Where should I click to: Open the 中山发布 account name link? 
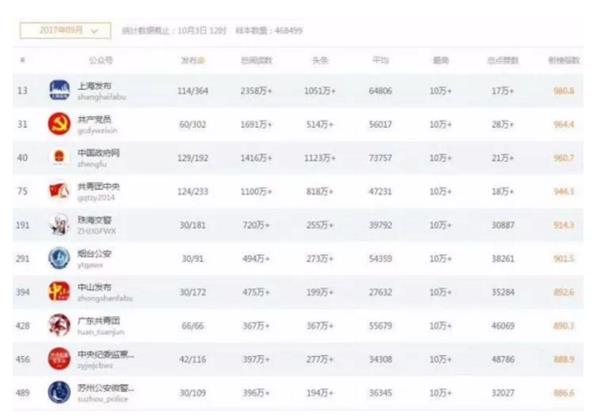click(x=95, y=287)
